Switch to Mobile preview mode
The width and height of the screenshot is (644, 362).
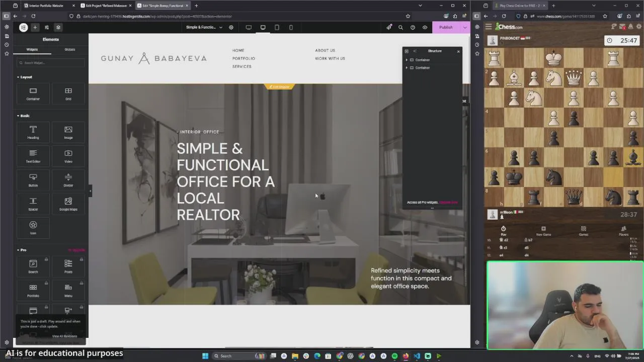[291, 27]
